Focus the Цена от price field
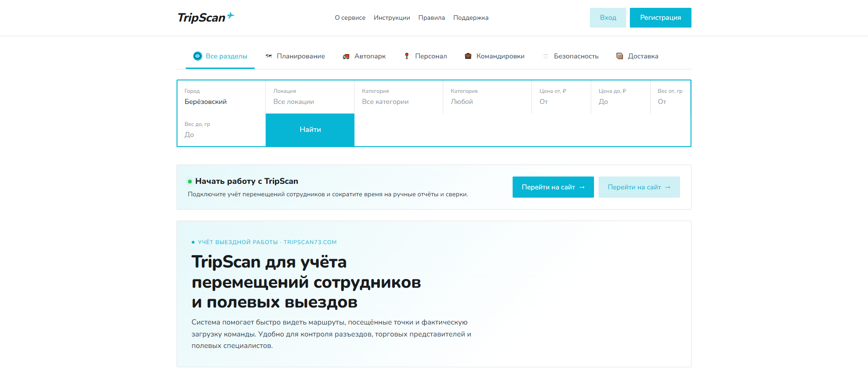868x376 pixels. (x=561, y=97)
